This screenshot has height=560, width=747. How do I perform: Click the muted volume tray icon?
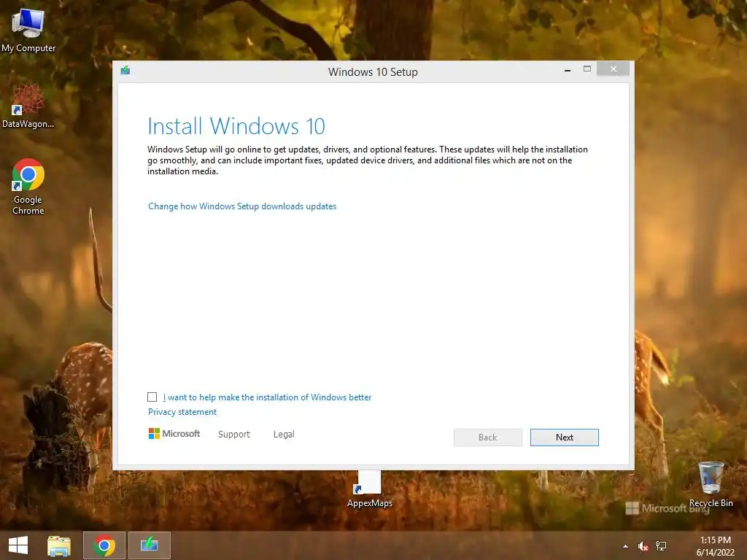[643, 546]
